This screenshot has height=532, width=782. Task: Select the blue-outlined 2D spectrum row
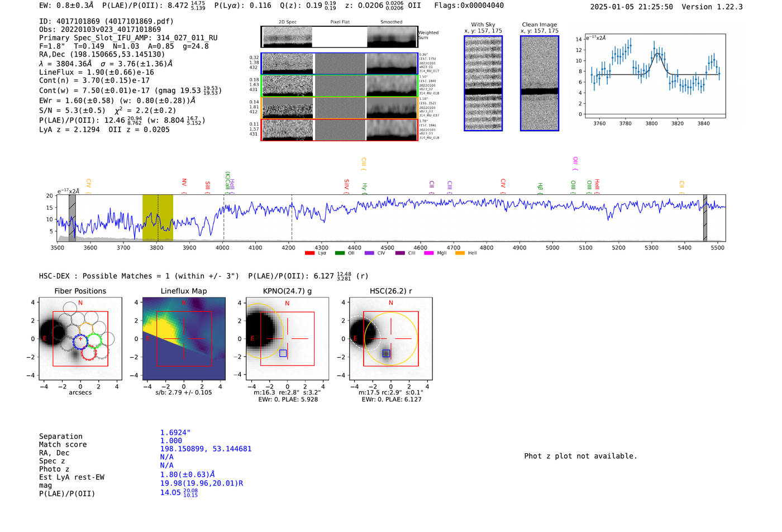(340, 64)
